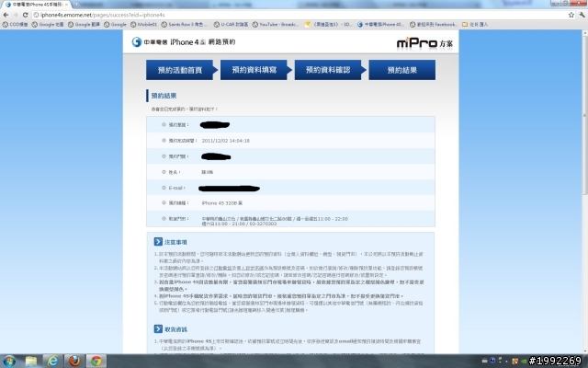This screenshot has height=368, width=588.
Task: Click the timestamp 2011/12/02 14:04:18
Action: pyautogui.click(x=225, y=141)
